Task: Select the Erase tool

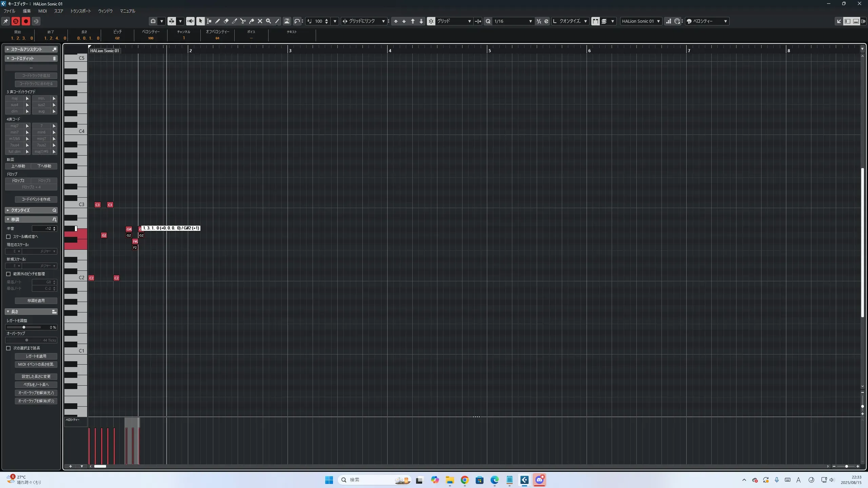Action: [226, 21]
